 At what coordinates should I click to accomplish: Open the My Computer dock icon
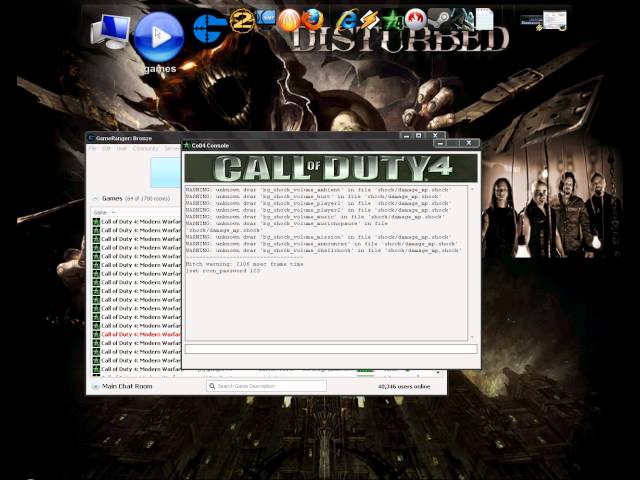coord(110,32)
